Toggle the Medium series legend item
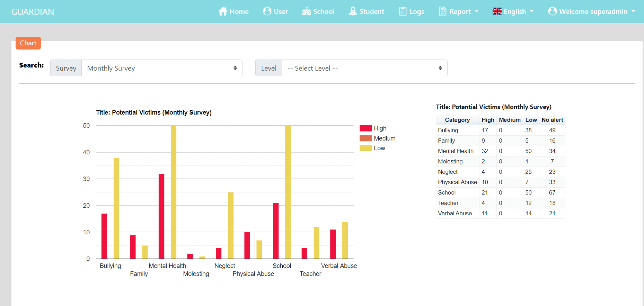This screenshot has width=644, height=306. coord(377,138)
